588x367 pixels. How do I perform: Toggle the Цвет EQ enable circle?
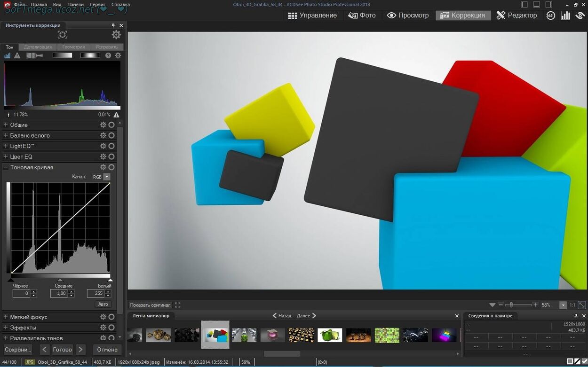pos(111,156)
